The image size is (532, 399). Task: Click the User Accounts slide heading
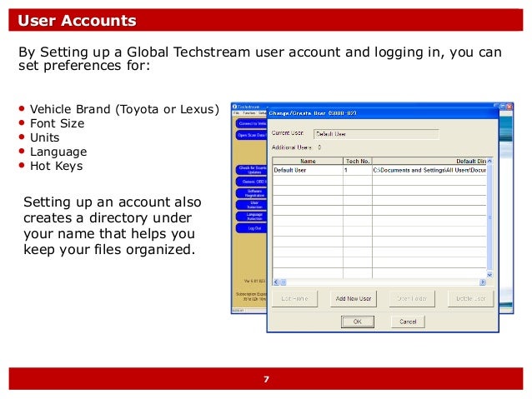[x=77, y=20]
